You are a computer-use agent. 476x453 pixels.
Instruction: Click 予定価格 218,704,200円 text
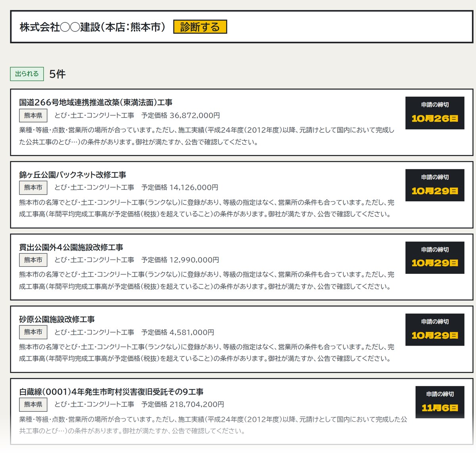pos(183,405)
